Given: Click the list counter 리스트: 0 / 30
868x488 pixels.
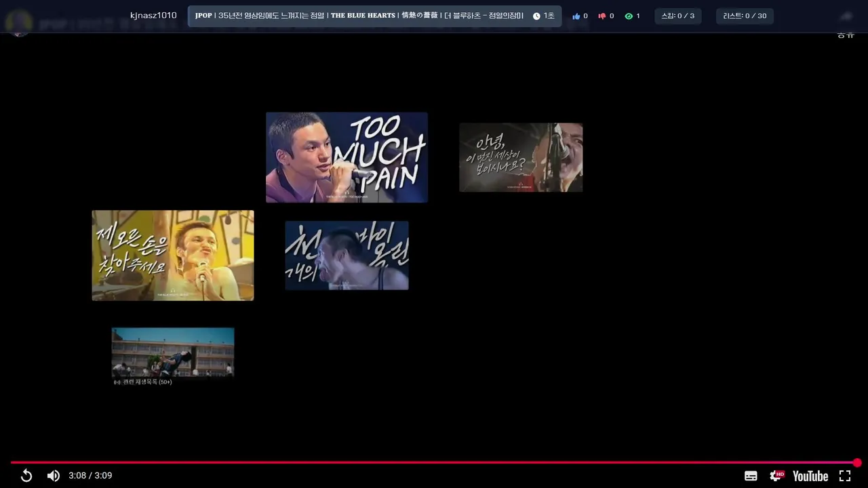Looking at the screenshot, I should [745, 16].
